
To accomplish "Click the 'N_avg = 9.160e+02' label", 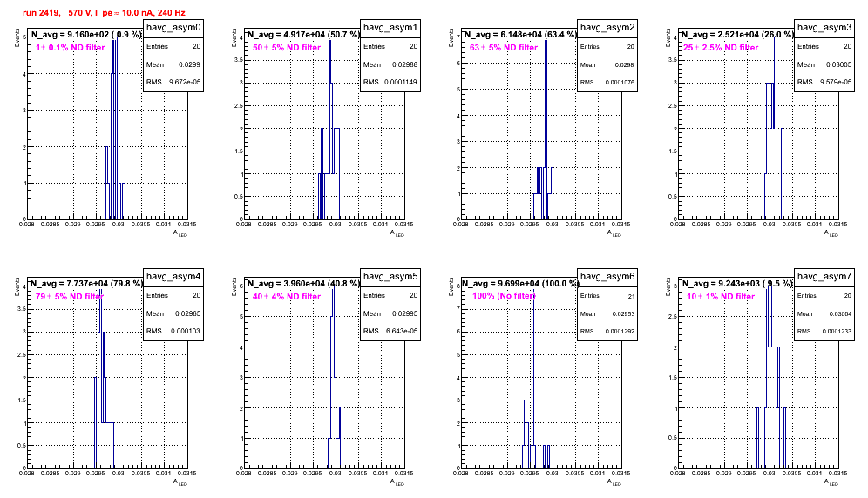I will [x=86, y=34].
